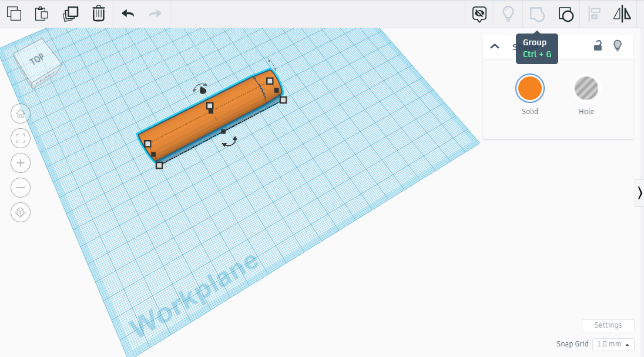Switch to orthographic view cube icon

click(x=21, y=212)
